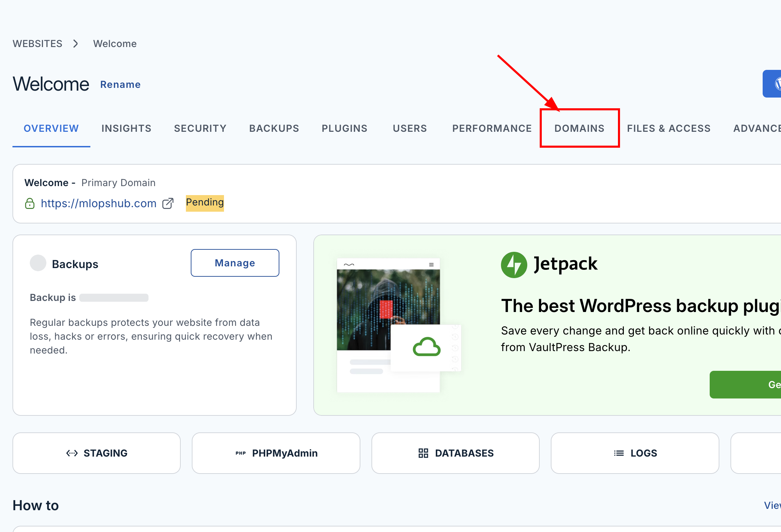This screenshot has width=781, height=532.
Task: Open the PLUGINS tab
Action: coord(344,128)
